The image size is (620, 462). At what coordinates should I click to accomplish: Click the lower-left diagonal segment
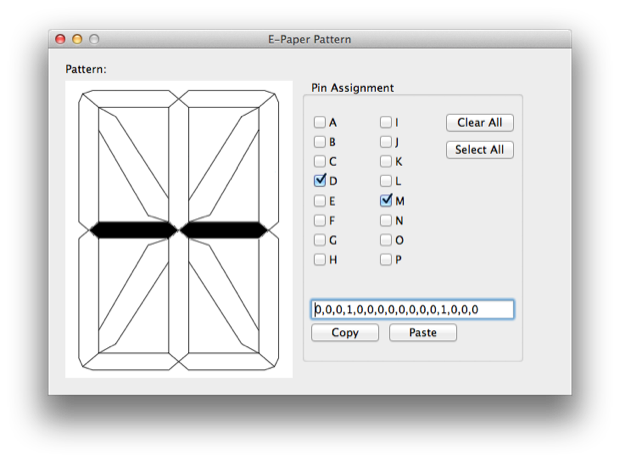click(x=134, y=294)
